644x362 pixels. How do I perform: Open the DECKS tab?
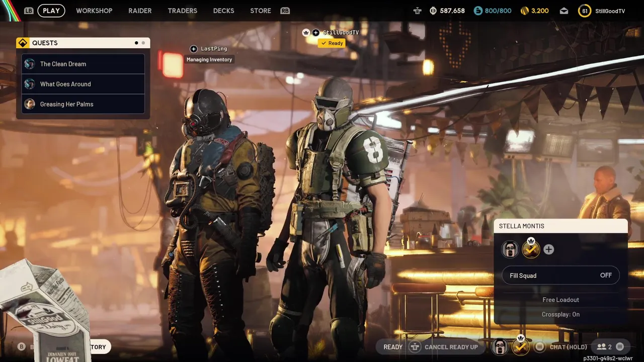point(224,11)
